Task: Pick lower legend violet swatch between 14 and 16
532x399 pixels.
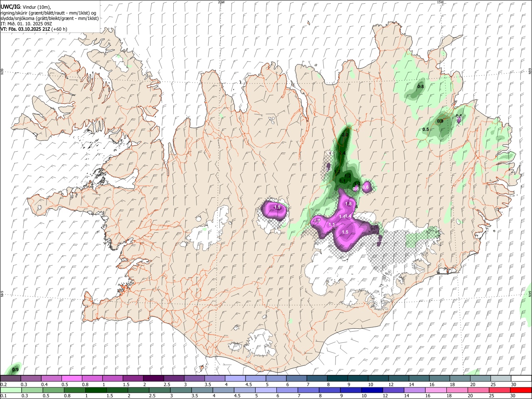Action: coord(415,390)
